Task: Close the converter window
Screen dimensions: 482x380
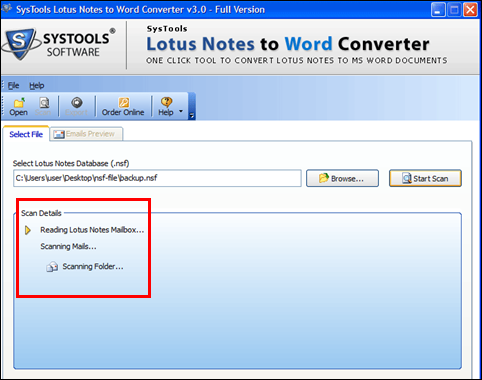Action: point(470,10)
